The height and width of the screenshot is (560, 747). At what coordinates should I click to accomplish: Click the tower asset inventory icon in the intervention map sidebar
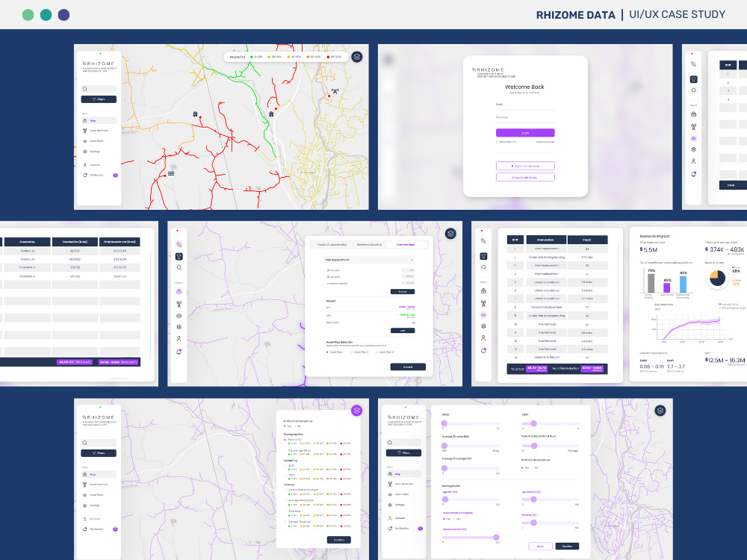click(x=179, y=304)
